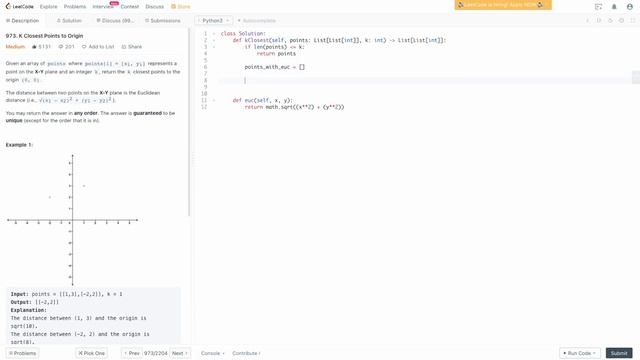Viewport: 640px width, 360px height.
Task: Open the playground icon in the top bar
Action: click(598, 7)
